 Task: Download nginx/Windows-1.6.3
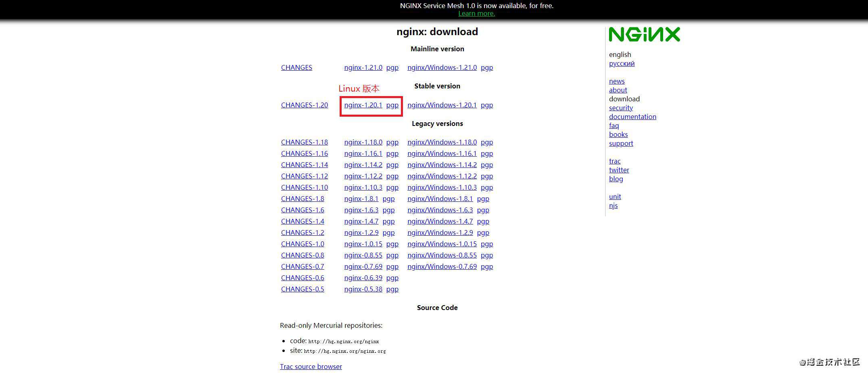click(x=440, y=210)
